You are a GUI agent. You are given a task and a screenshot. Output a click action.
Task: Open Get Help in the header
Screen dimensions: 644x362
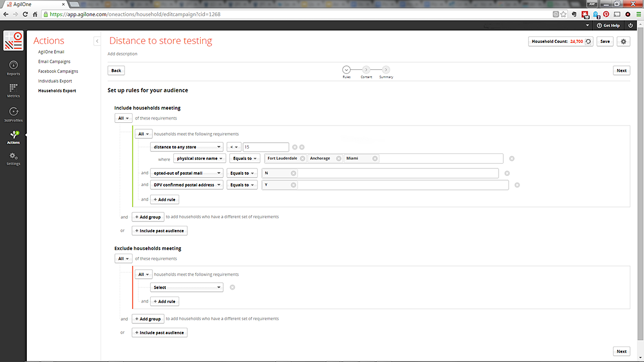pyautogui.click(x=608, y=25)
